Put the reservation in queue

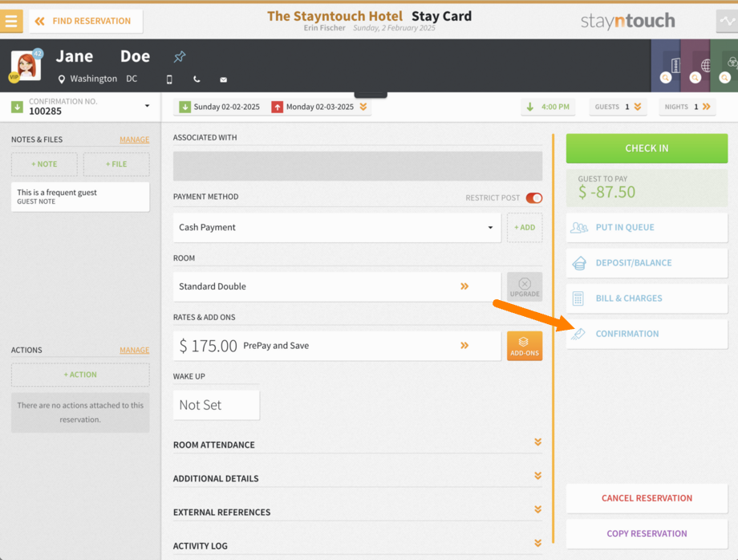pos(647,228)
